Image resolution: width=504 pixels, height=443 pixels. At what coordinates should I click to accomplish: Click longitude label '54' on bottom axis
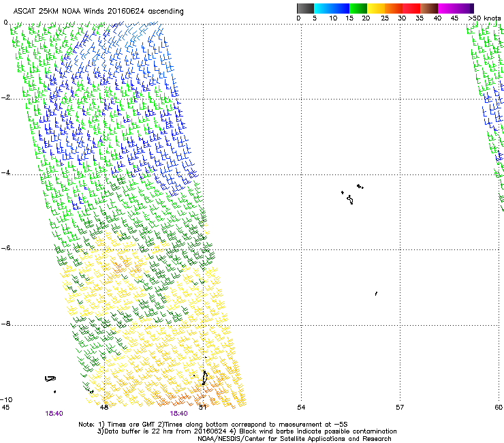pyautogui.click(x=301, y=408)
